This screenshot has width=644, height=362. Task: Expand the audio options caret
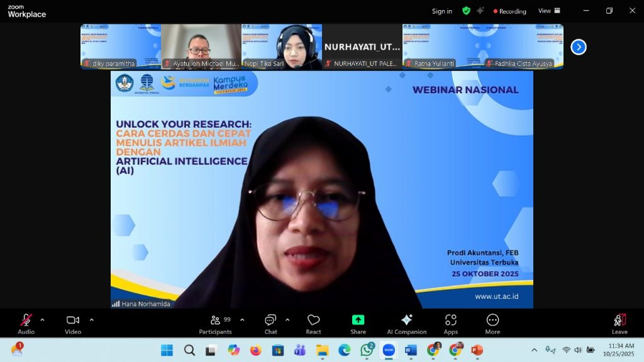pos(42,319)
